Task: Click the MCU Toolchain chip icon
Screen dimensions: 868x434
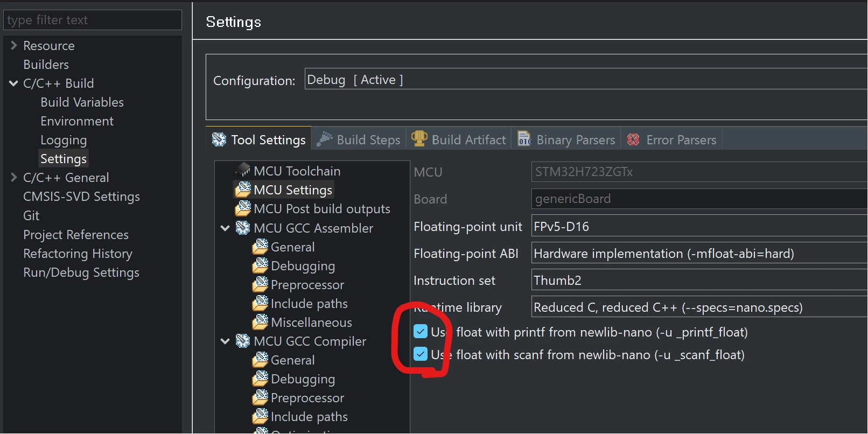Action: tap(243, 170)
